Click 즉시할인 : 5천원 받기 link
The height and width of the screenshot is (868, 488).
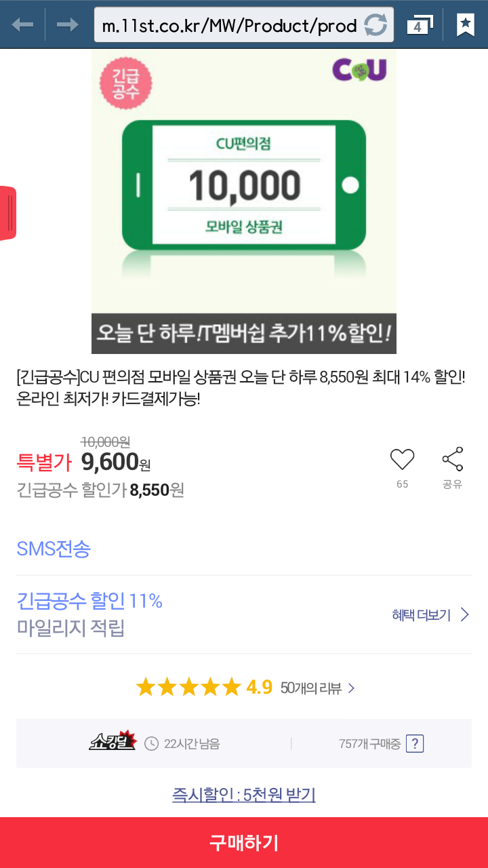point(244,795)
